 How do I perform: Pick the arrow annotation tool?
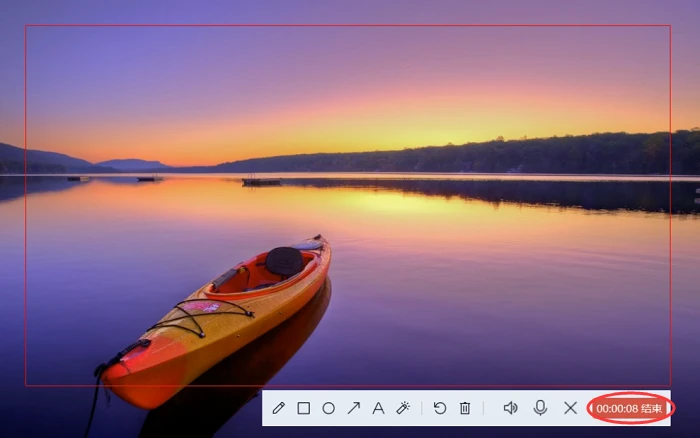354,408
